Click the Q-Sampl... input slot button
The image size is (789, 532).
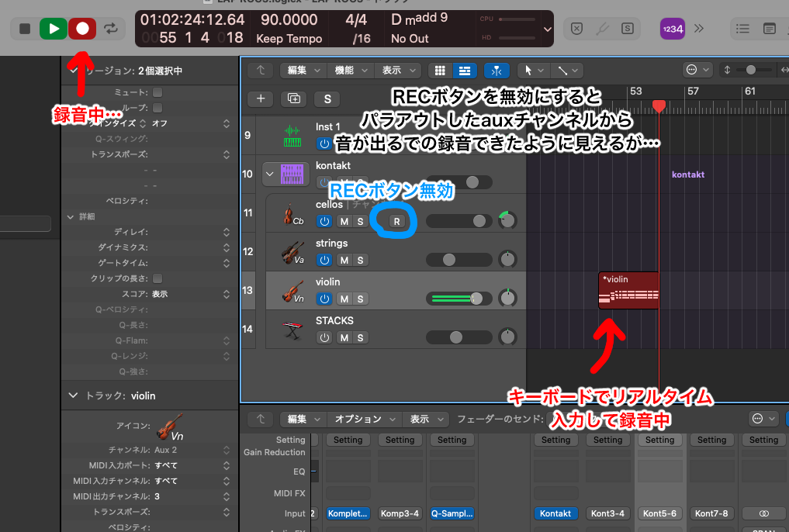tap(452, 513)
